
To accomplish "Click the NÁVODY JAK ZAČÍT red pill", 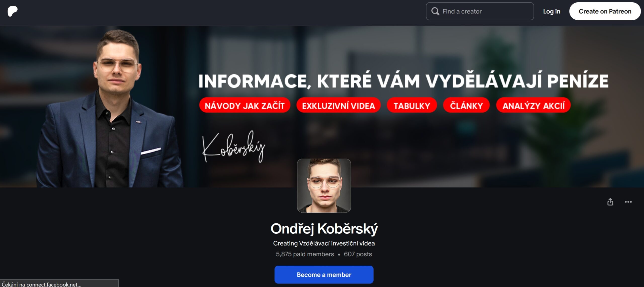I will tap(245, 105).
